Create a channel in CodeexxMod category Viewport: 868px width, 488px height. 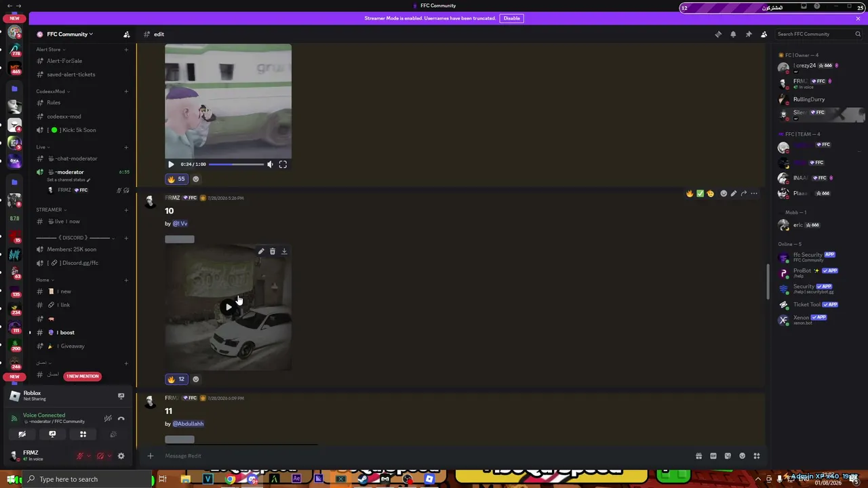(x=126, y=91)
